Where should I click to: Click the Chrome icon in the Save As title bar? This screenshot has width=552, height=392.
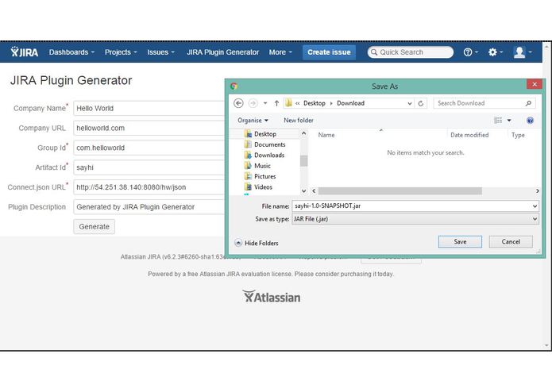coord(234,86)
